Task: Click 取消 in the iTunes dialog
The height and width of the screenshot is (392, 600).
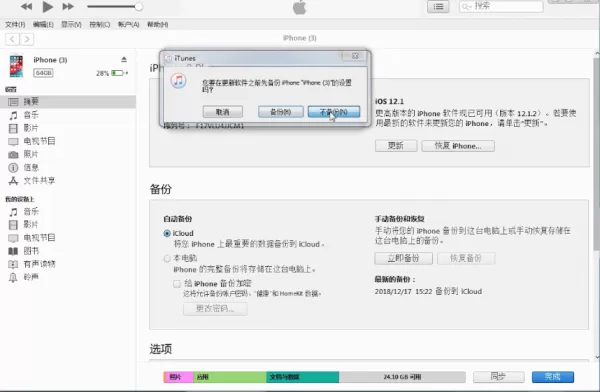Action: (x=222, y=112)
